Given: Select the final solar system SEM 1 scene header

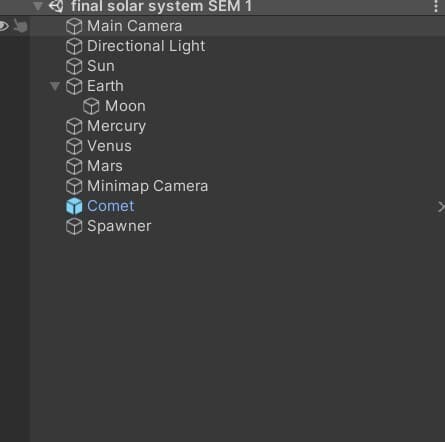Looking at the screenshot, I should point(162,6).
